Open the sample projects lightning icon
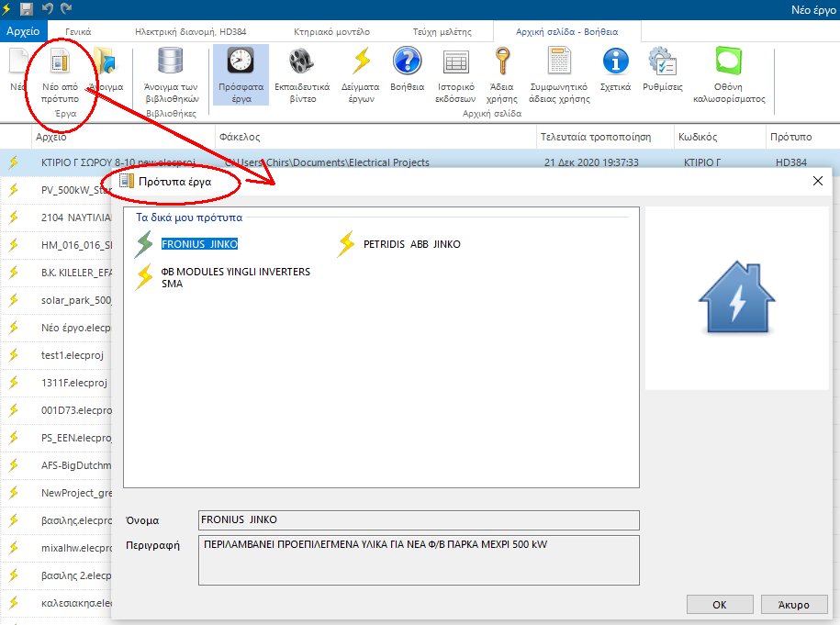Screen dimensions: 840x625 361,62
